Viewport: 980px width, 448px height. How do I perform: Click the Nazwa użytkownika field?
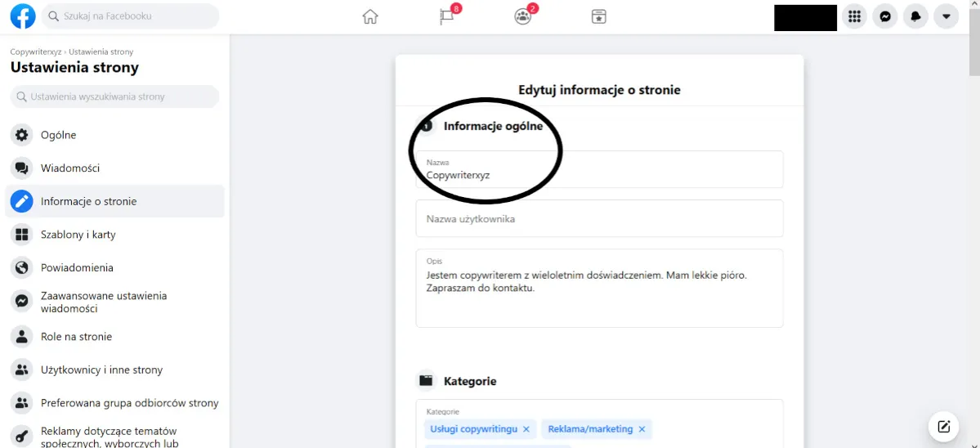(599, 219)
